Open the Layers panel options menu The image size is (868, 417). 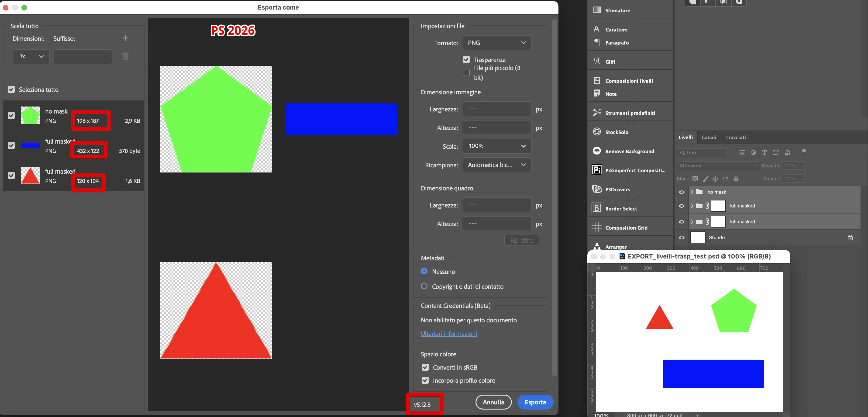pyautogui.click(x=863, y=138)
